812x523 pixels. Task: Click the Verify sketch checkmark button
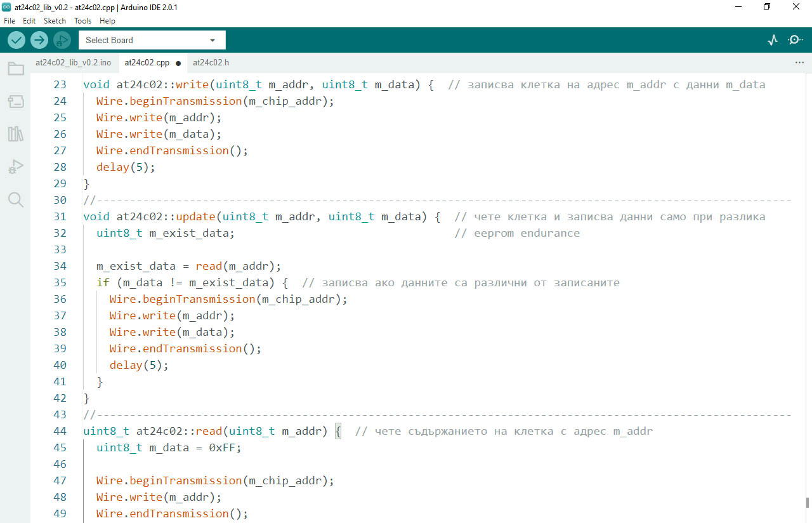tap(16, 40)
